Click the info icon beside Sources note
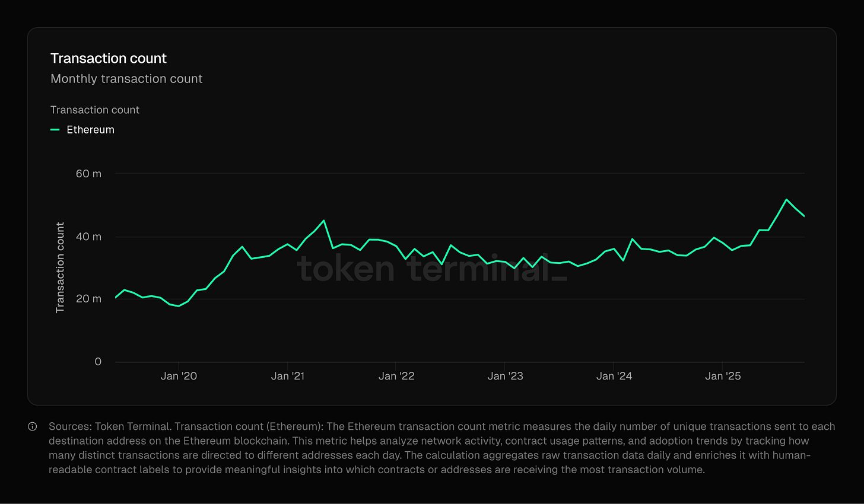 (33, 426)
